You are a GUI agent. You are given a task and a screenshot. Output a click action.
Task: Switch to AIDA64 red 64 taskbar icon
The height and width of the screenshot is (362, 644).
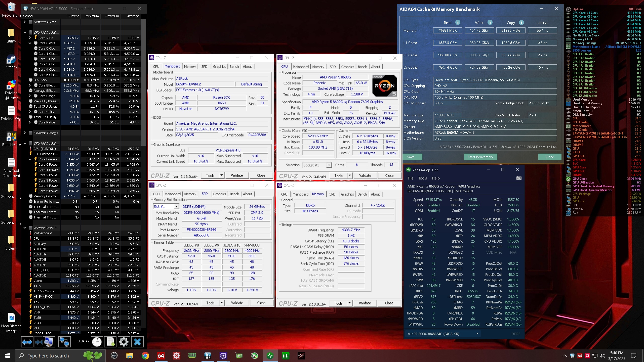click(161, 355)
